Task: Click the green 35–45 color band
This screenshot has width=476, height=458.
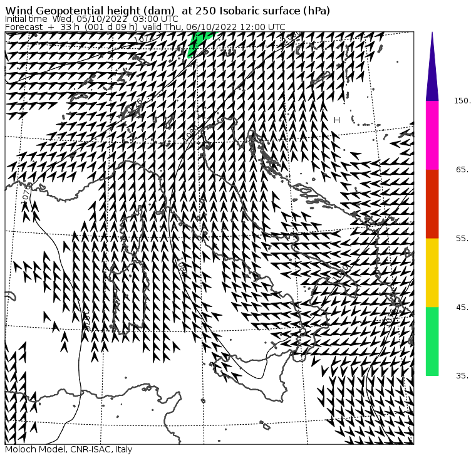Action: click(432, 341)
